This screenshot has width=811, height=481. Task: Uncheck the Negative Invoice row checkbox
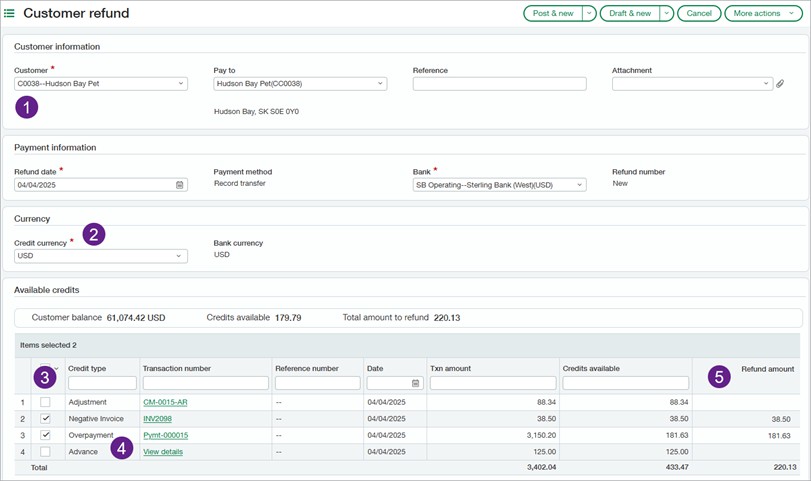(x=45, y=419)
